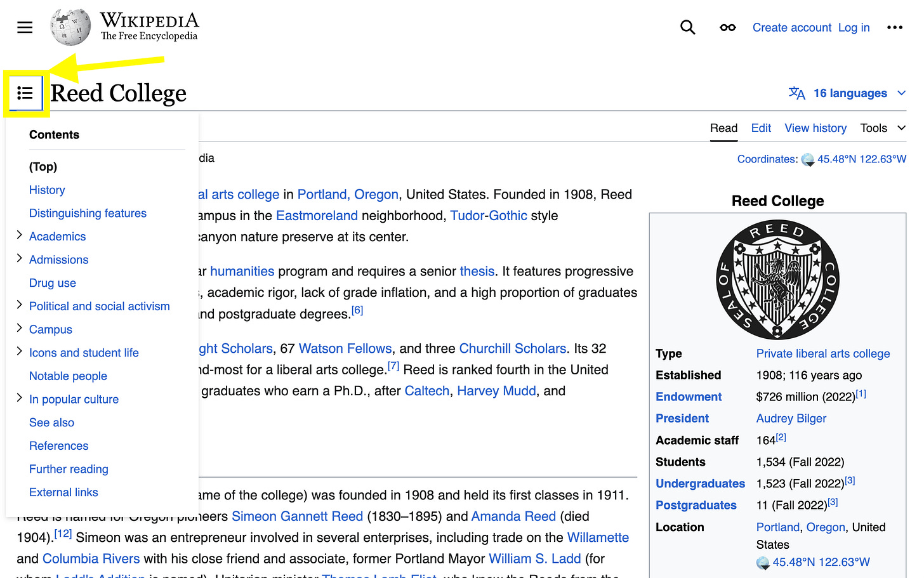Open Academics contents link
Image resolution: width=924 pixels, height=578 pixels.
point(57,236)
